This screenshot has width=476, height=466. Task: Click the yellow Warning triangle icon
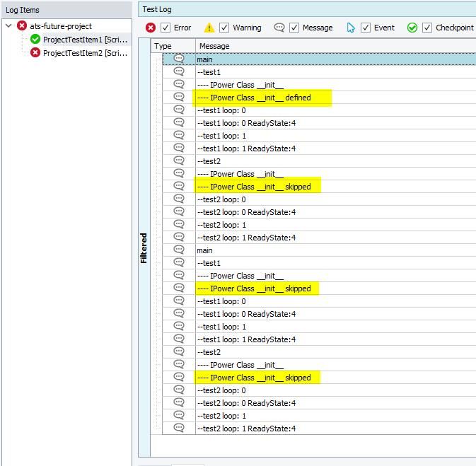coord(209,28)
